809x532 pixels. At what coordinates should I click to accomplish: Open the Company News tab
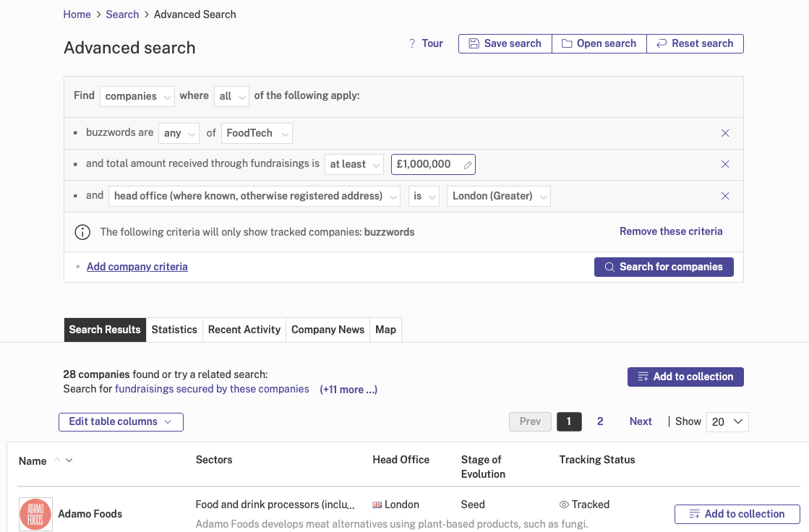point(328,330)
